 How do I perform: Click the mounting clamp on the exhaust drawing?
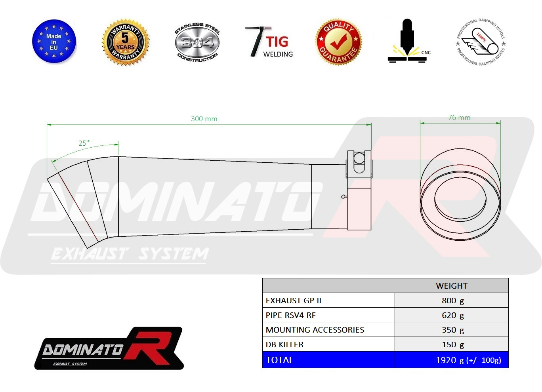click(359, 190)
